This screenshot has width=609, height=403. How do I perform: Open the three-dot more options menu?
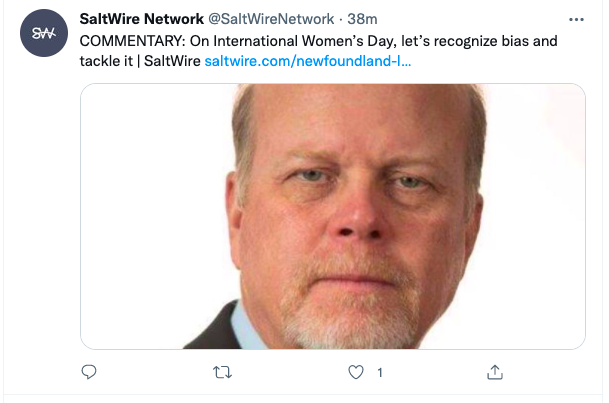(x=576, y=19)
